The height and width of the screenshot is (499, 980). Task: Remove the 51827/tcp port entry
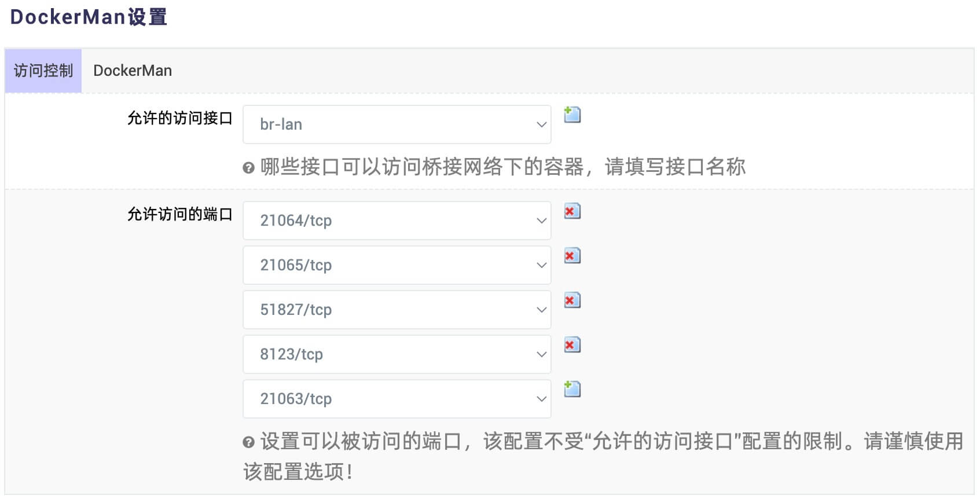point(572,300)
